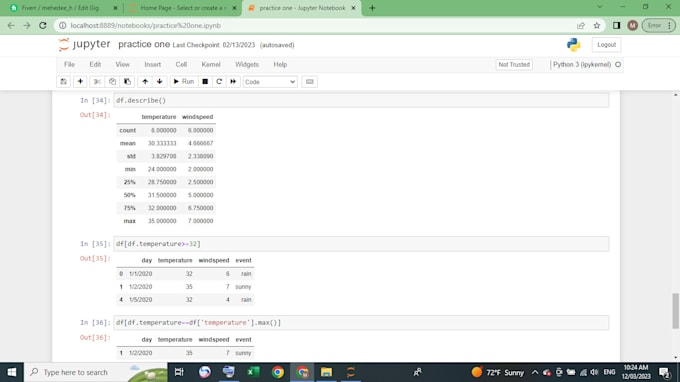Open the Widgets menu
Screen dimensions: 680x382
click(x=247, y=65)
